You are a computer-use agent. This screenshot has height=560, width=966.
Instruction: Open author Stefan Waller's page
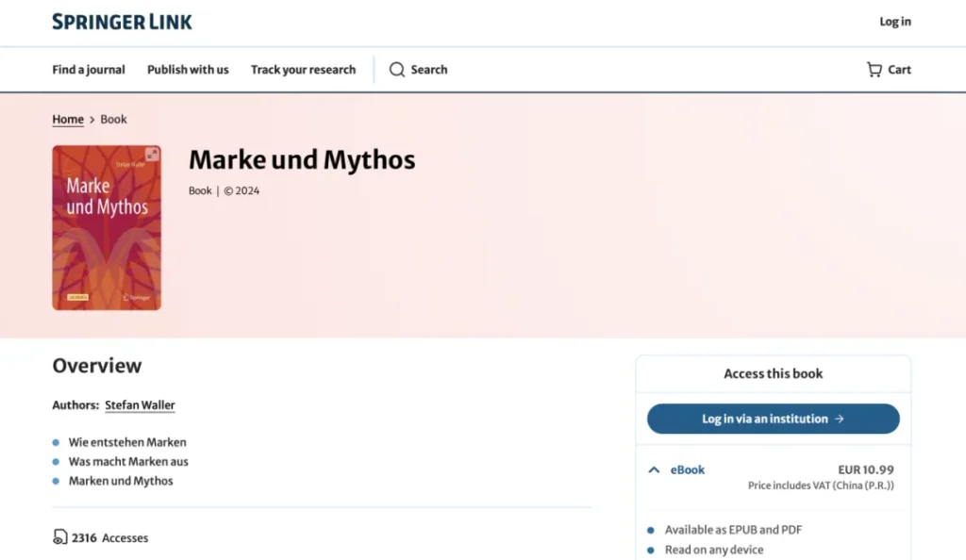[x=140, y=405]
